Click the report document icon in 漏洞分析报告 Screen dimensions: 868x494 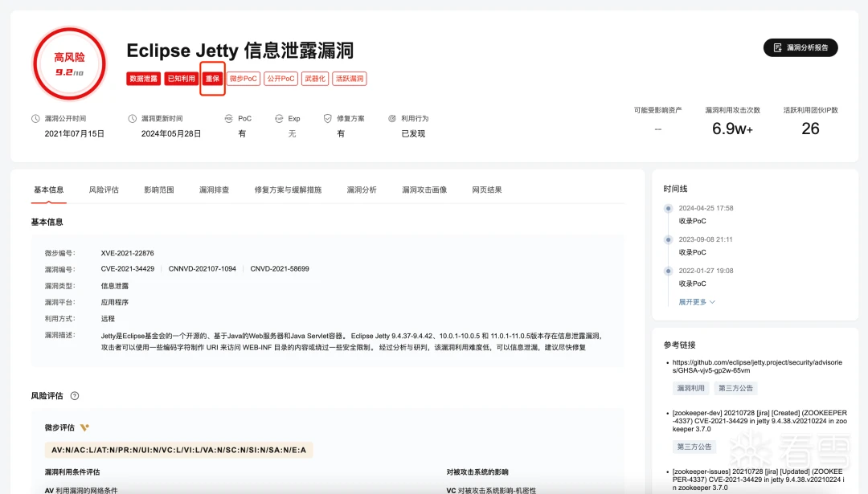point(777,47)
